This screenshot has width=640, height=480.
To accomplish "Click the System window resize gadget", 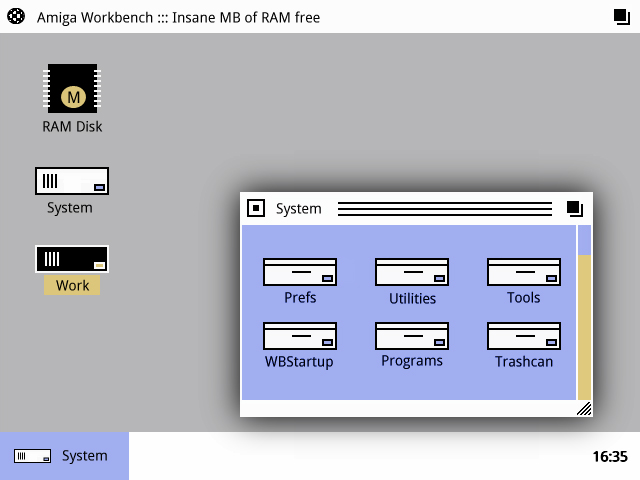I will point(584,409).
